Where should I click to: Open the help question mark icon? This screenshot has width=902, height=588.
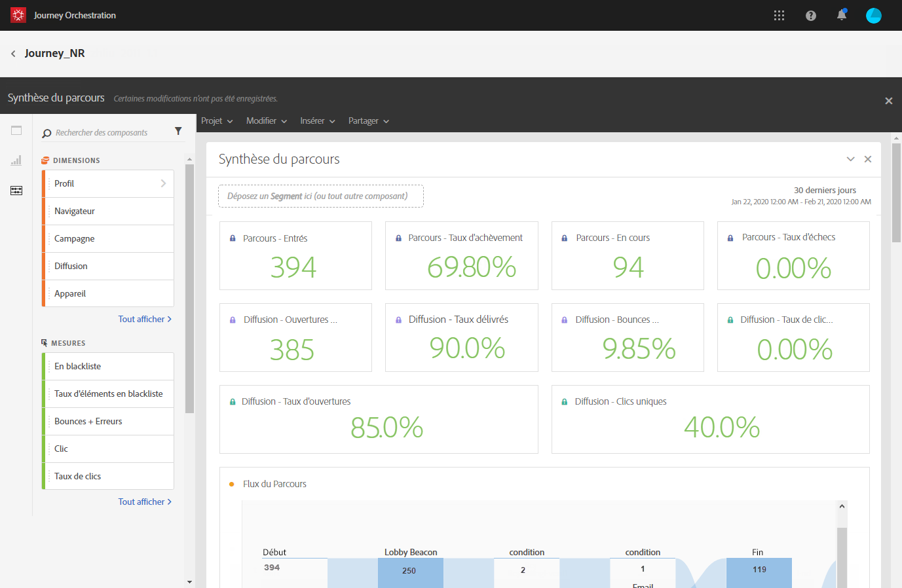tap(811, 16)
